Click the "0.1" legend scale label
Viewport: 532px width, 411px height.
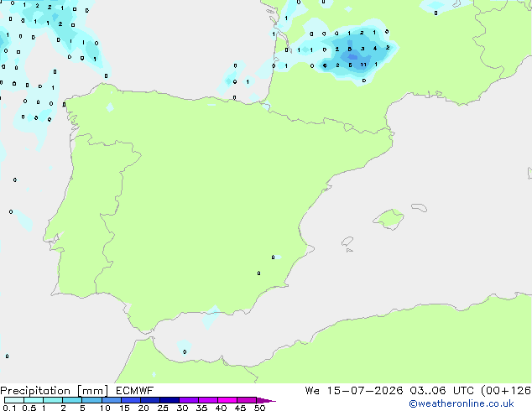[x=9, y=408]
